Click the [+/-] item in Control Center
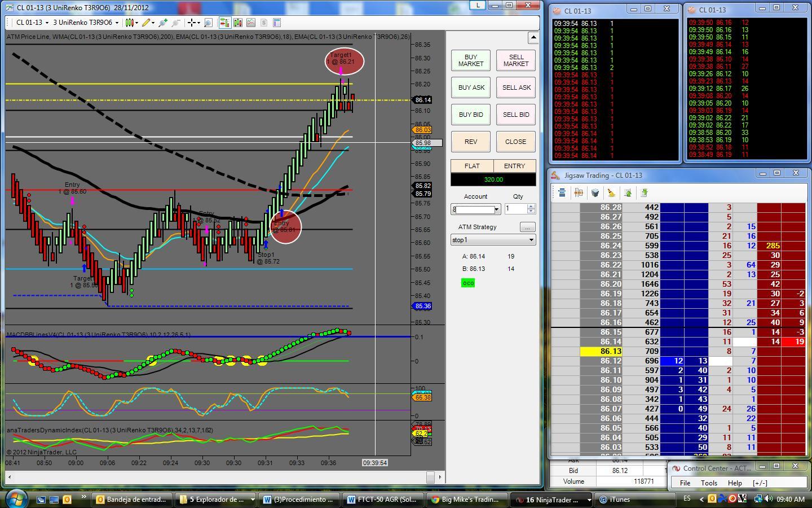This screenshot has width=812, height=508. 760,483
